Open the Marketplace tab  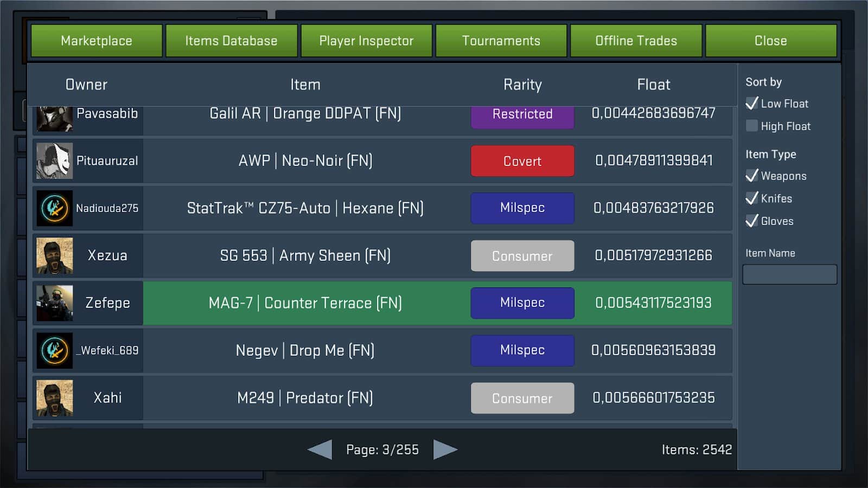97,41
